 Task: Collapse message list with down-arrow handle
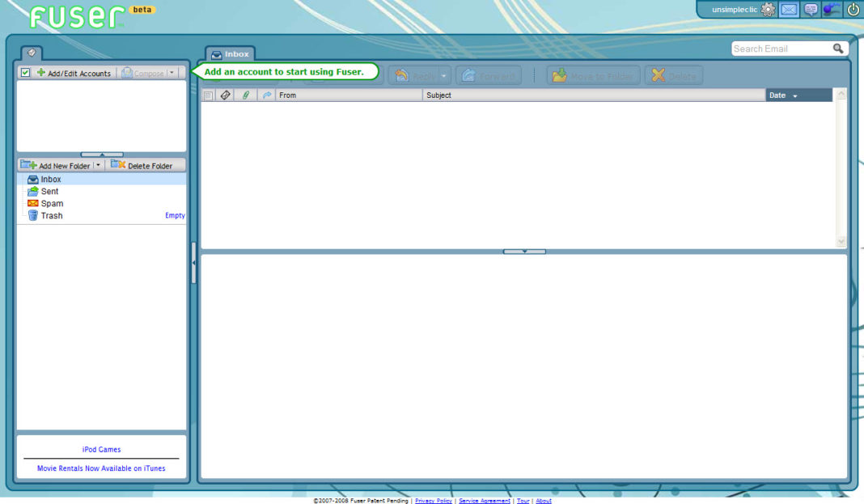(x=524, y=251)
